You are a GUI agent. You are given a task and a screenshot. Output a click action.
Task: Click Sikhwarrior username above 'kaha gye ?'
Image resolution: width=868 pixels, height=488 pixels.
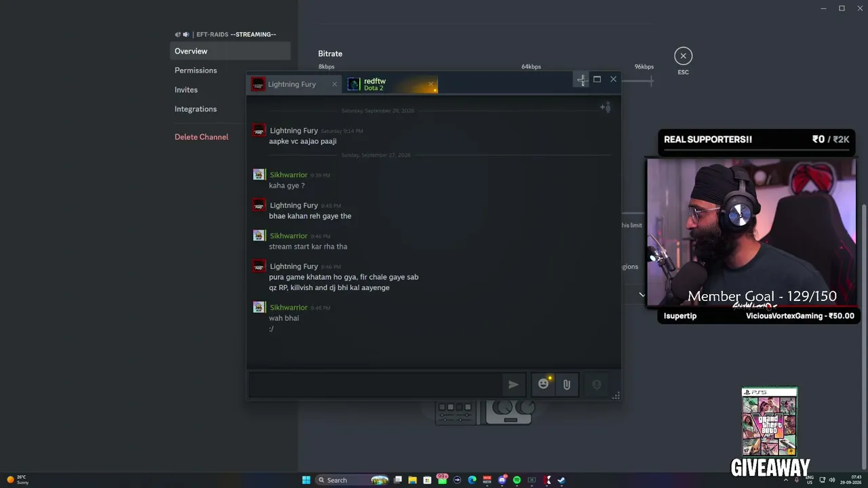[x=288, y=175]
